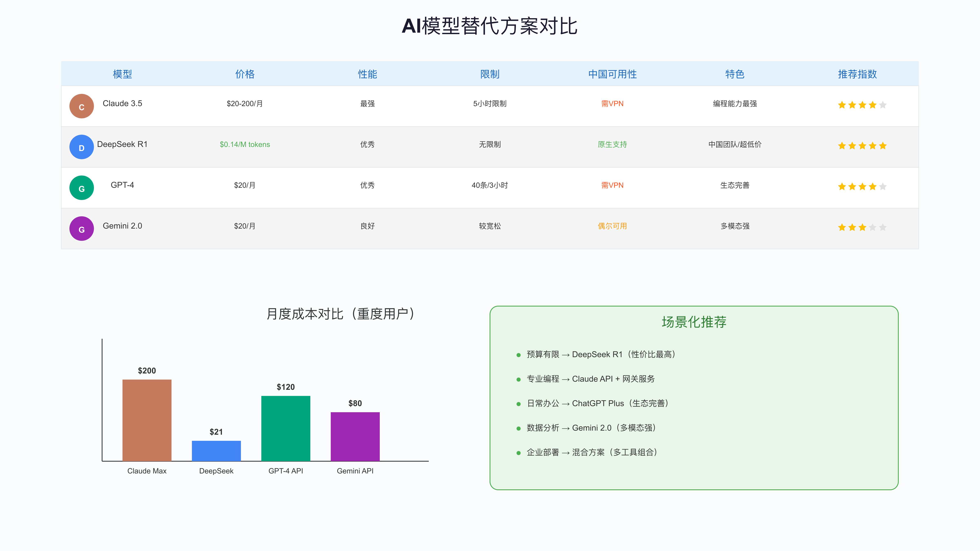
Task: Click the 中国团队/超低价 feature cell
Action: click(x=735, y=144)
